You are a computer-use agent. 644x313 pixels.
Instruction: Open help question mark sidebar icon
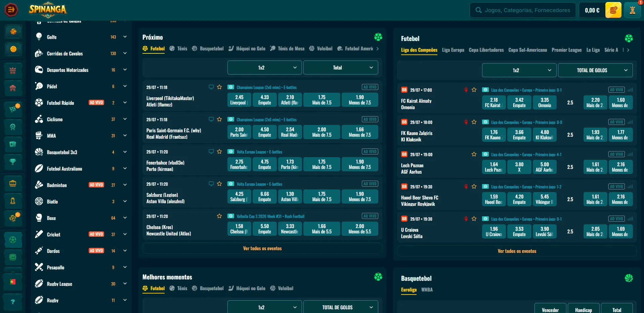(13, 302)
